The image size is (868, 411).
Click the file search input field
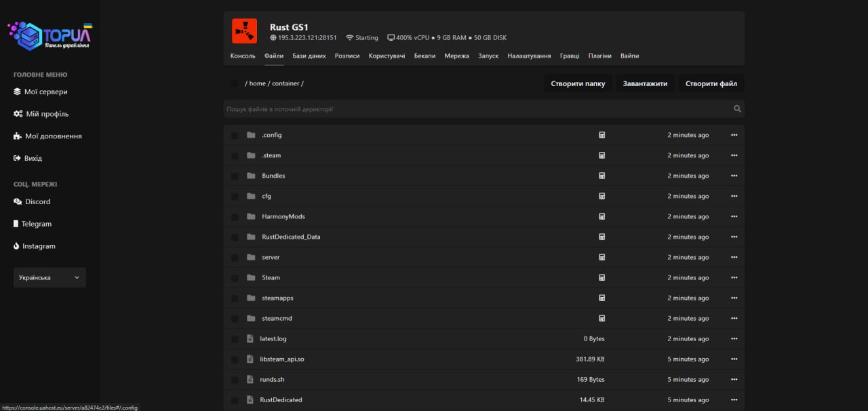click(x=475, y=109)
